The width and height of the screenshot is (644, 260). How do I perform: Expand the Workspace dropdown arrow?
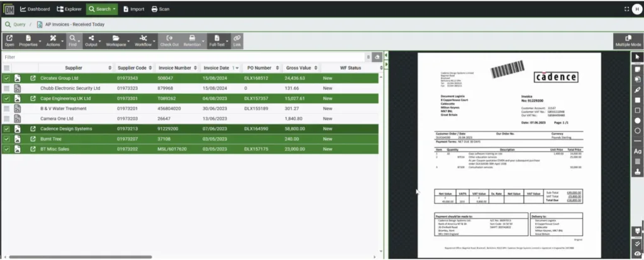pos(128,41)
